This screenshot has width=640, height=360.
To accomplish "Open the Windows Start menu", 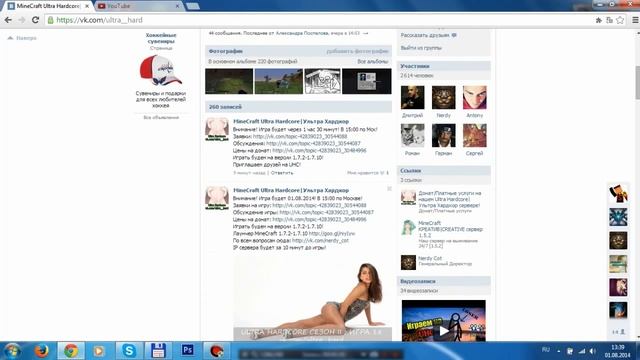I will click(12, 351).
